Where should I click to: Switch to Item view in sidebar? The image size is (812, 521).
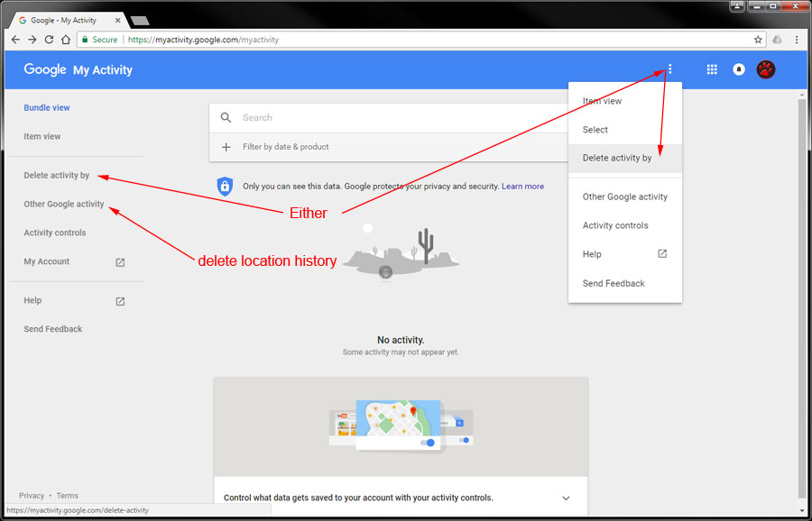point(42,136)
